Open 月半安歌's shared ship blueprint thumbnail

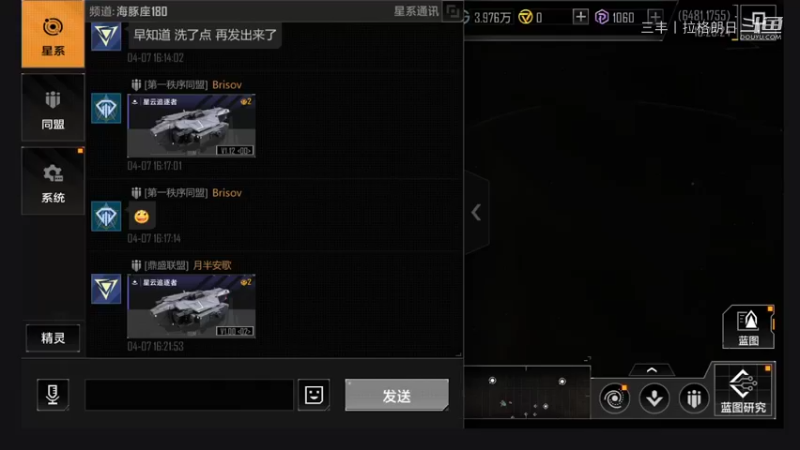pos(191,306)
